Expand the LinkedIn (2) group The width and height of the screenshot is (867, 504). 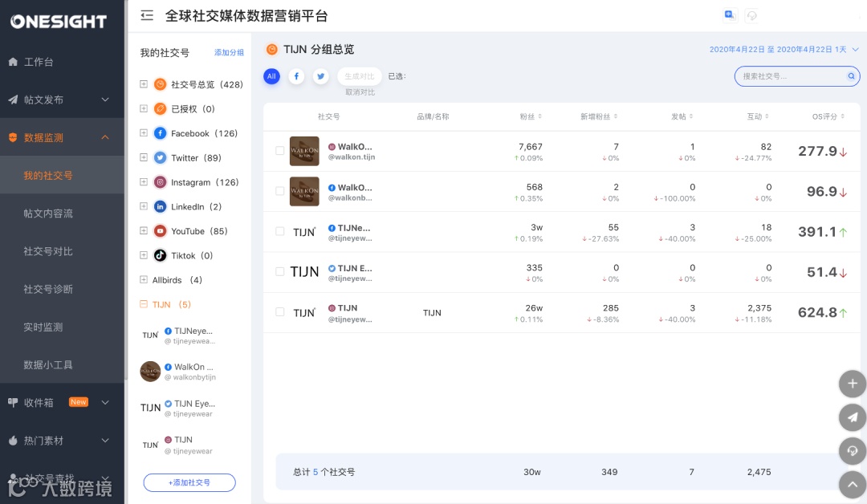(144, 206)
